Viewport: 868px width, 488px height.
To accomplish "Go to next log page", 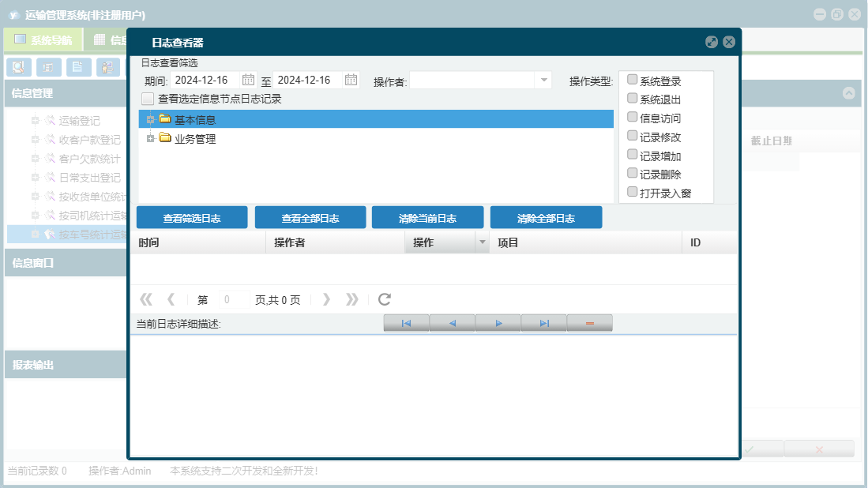I will [x=327, y=299].
